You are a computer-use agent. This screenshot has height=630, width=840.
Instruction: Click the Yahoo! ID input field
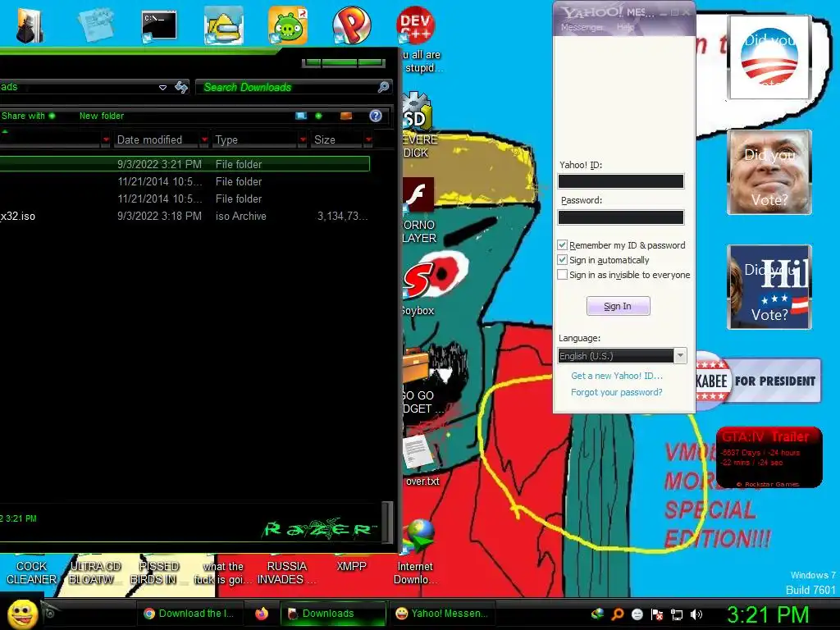pyautogui.click(x=621, y=181)
